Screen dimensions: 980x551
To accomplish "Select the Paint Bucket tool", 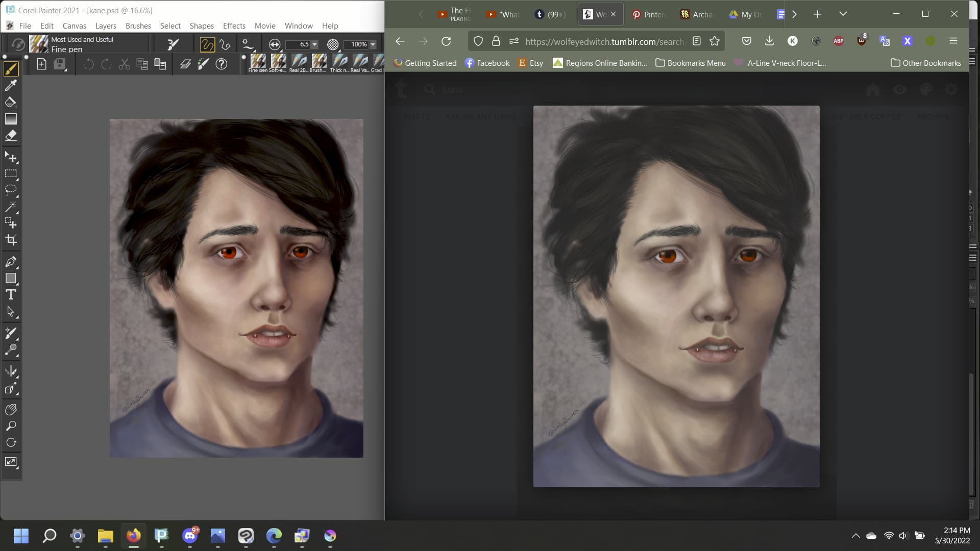I will click(11, 102).
